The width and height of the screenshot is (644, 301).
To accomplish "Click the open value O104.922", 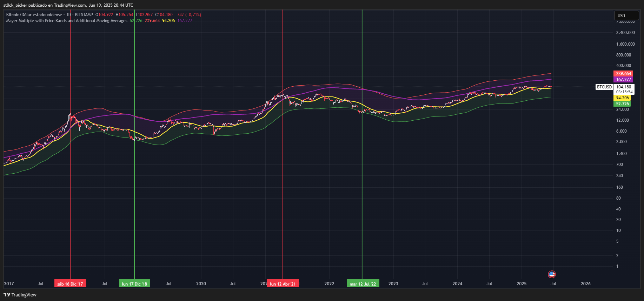I will click(104, 15).
